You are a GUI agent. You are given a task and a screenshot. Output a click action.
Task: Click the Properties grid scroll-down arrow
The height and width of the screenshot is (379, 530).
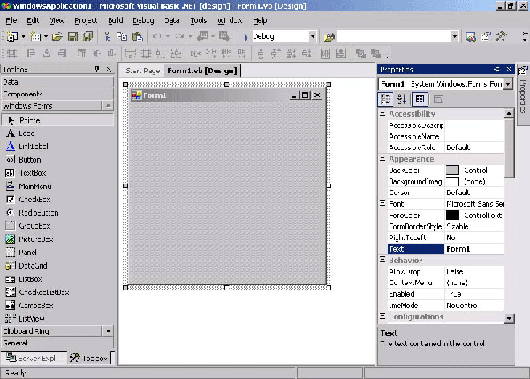click(x=509, y=318)
